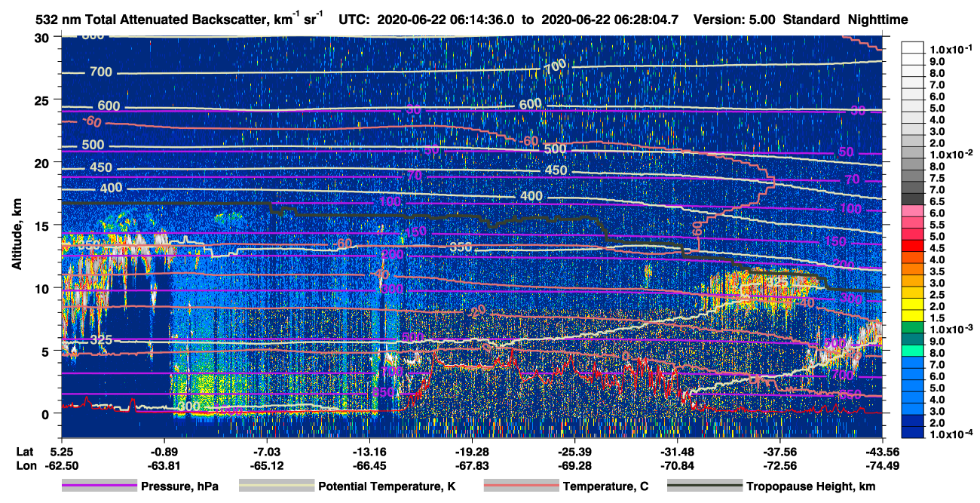Click the latitude value -7.03
This screenshot has height=503, width=980.
(266, 452)
